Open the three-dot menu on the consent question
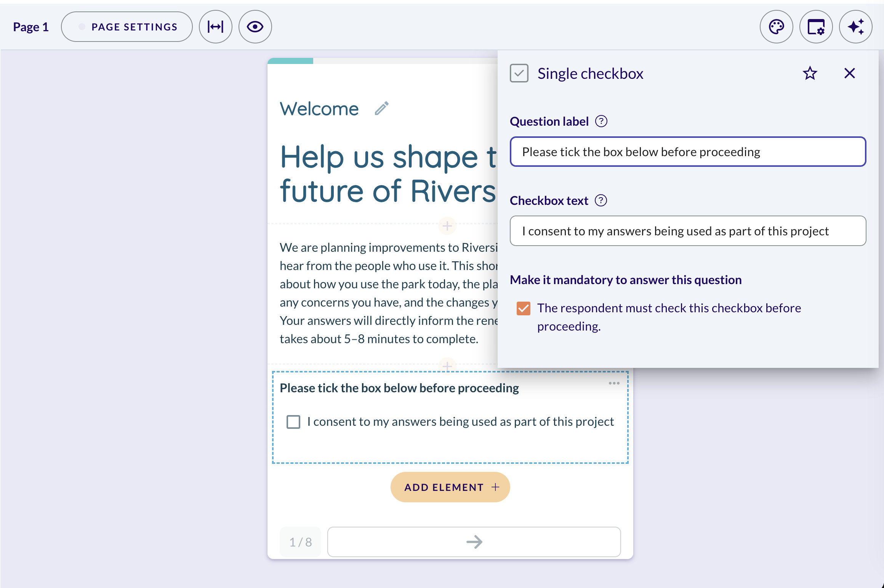 614,383
